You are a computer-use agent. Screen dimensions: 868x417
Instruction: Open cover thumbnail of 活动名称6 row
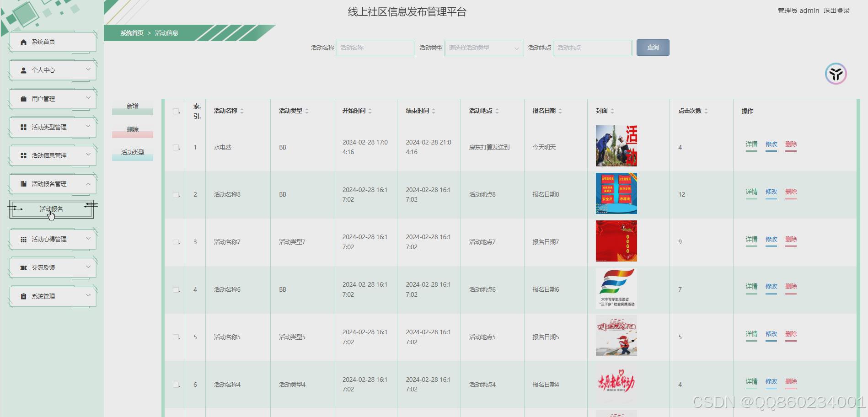[616, 289]
